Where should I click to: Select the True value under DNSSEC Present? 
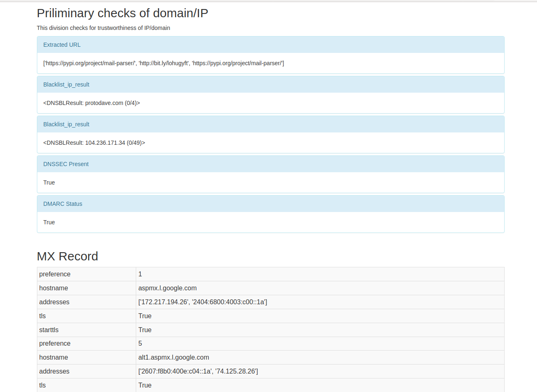point(49,182)
